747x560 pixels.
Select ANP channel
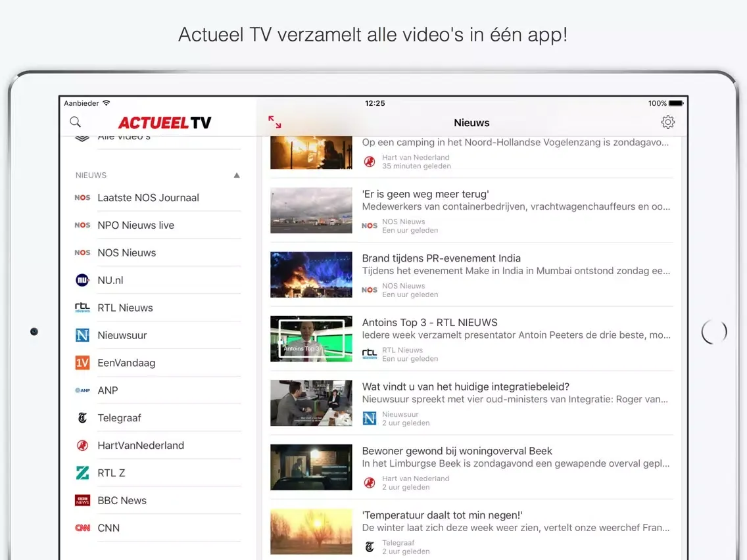coord(108,390)
